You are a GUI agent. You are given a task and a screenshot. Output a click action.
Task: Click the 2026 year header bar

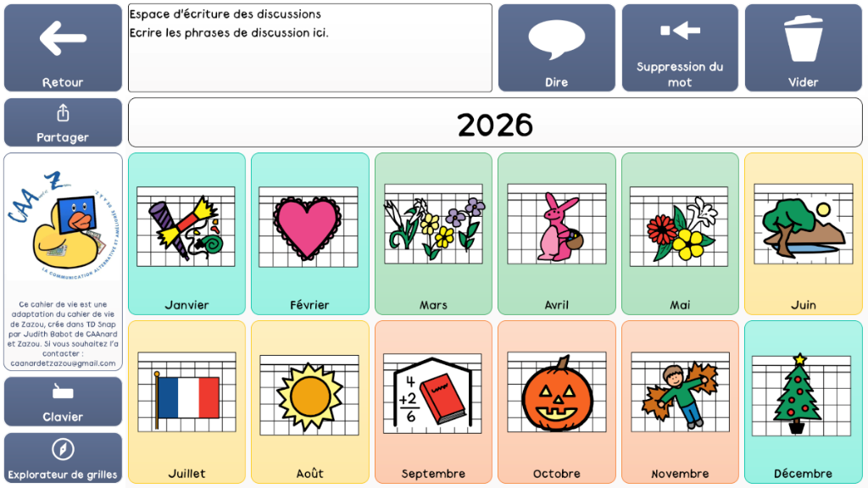[x=495, y=123]
